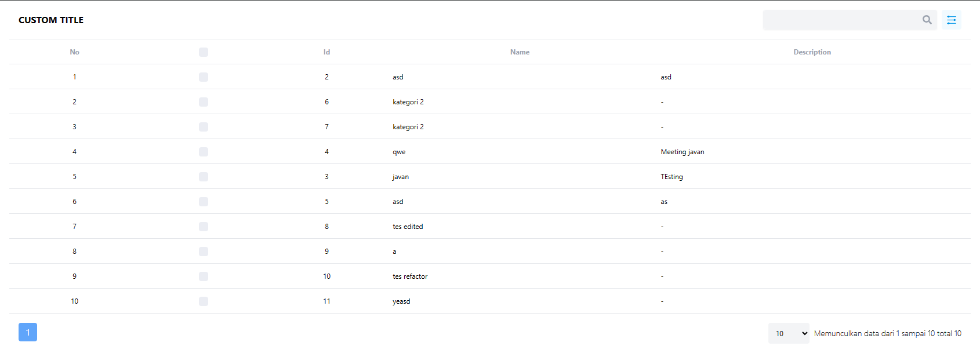Sort by the Id column header
The image size is (980, 346).
coord(326,52)
